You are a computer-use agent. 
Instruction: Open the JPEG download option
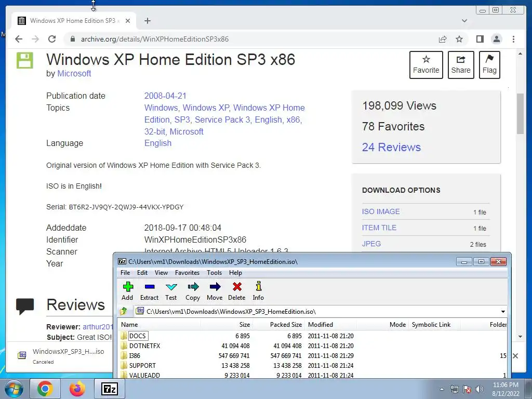click(x=371, y=244)
